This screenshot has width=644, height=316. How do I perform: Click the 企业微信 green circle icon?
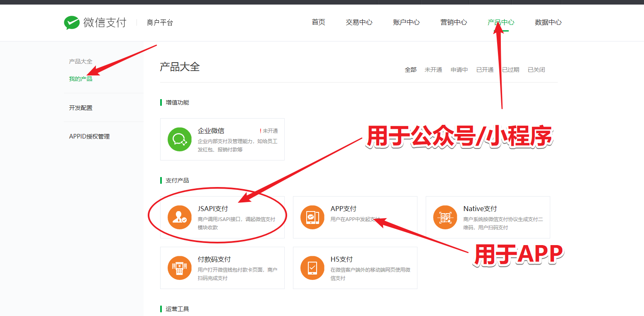click(180, 139)
